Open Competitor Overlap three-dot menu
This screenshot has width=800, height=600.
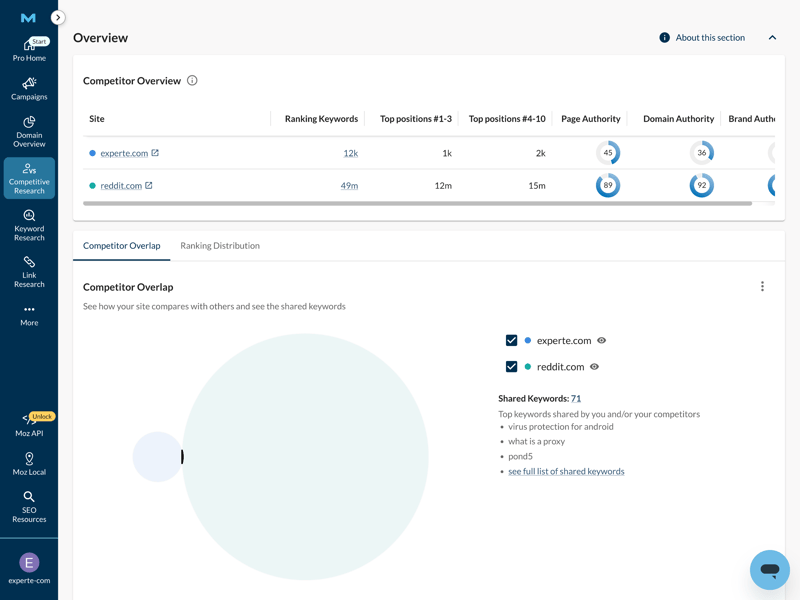762,287
